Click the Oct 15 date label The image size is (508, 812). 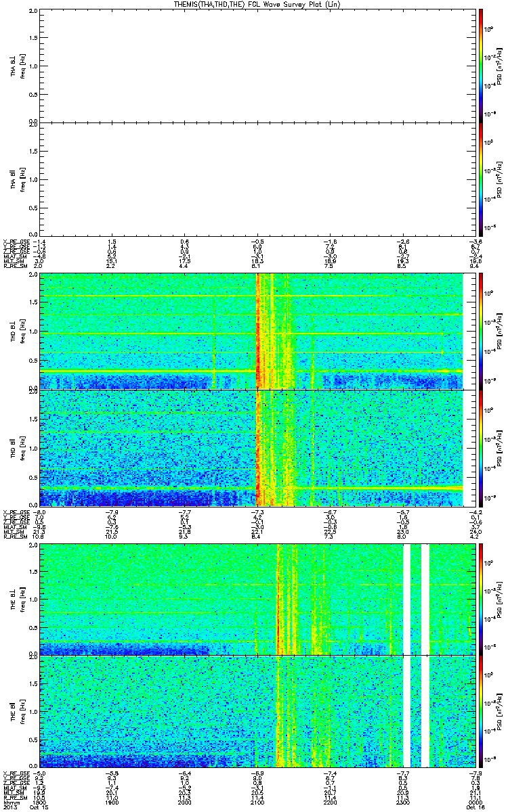coord(41,808)
